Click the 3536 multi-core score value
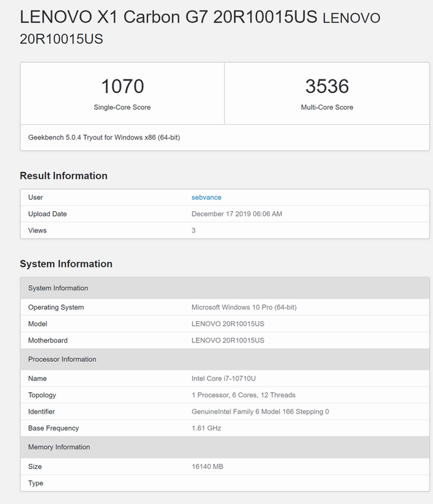This screenshot has width=433, height=504. (x=327, y=86)
